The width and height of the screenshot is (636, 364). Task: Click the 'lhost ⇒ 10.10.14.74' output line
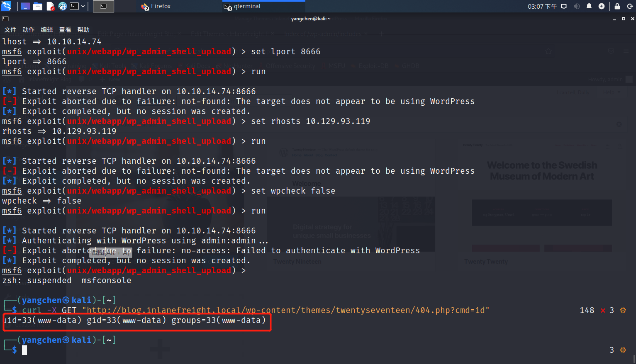pyautogui.click(x=52, y=41)
